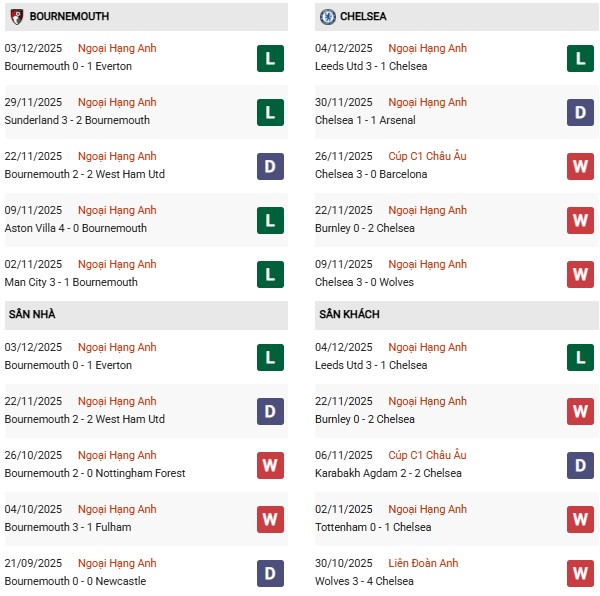The width and height of the screenshot is (600, 596).
Task: Select the SÂN KHÁCH away section header
Action: (349, 315)
